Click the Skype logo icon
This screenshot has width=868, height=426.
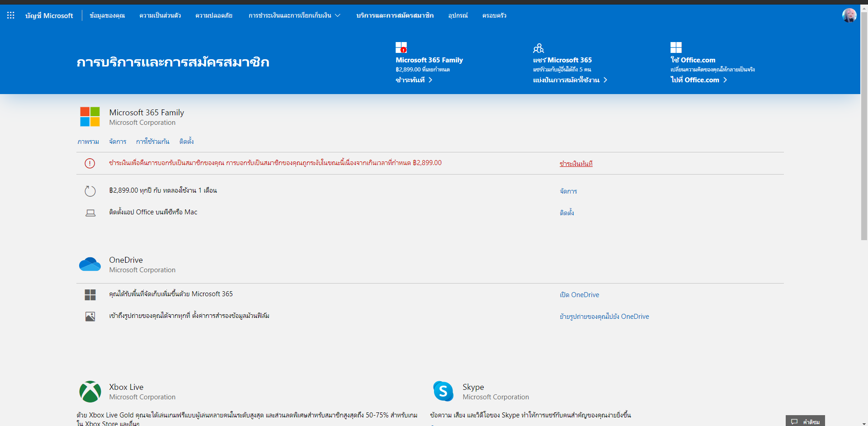pos(443,391)
